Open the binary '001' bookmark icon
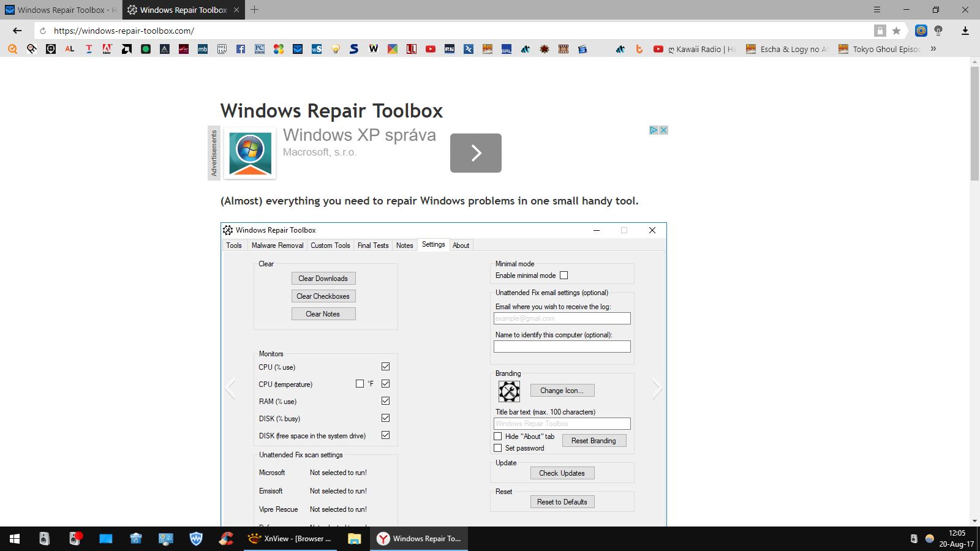 222,49
